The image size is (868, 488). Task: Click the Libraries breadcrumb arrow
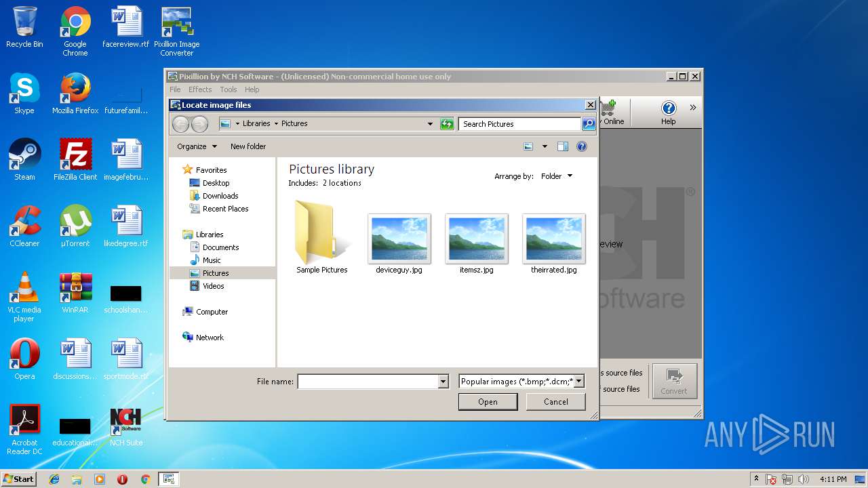point(276,123)
